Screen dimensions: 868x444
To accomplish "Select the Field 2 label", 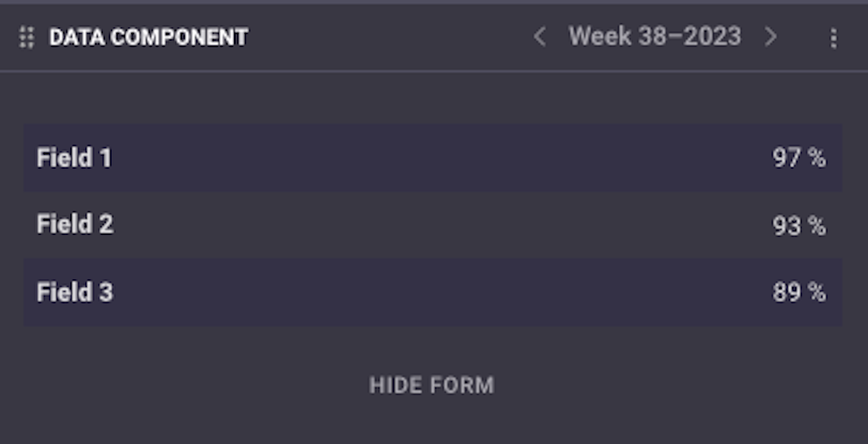I will click(x=75, y=224).
